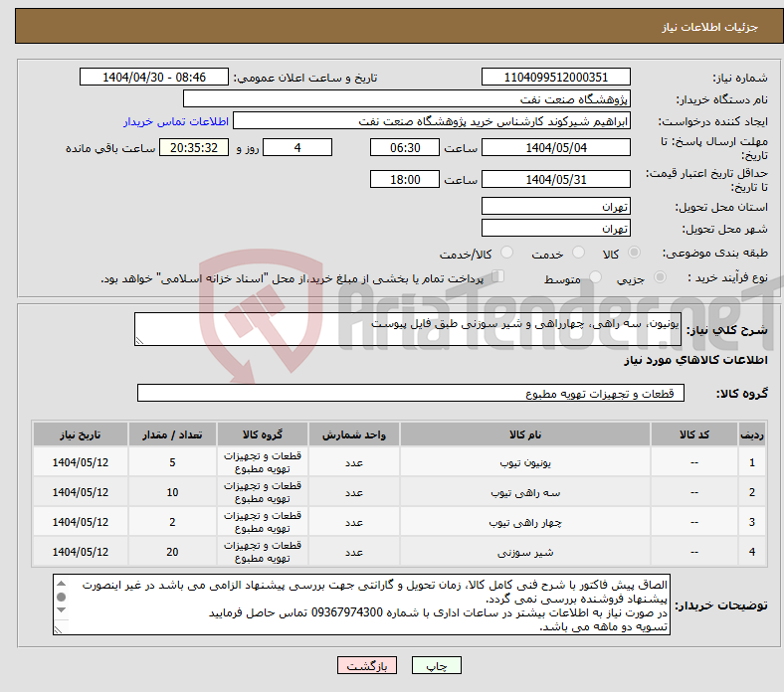Click the delivery province field تهران
This screenshot has width=784, height=692.
click(x=555, y=207)
